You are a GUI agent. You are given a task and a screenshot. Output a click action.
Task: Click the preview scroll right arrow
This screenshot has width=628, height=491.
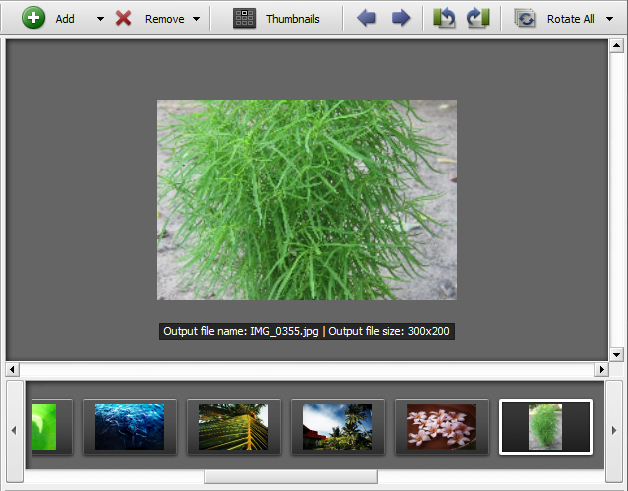602,369
